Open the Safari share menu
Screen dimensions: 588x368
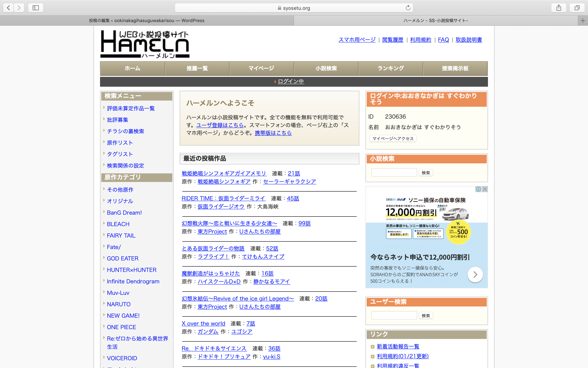[x=559, y=8]
